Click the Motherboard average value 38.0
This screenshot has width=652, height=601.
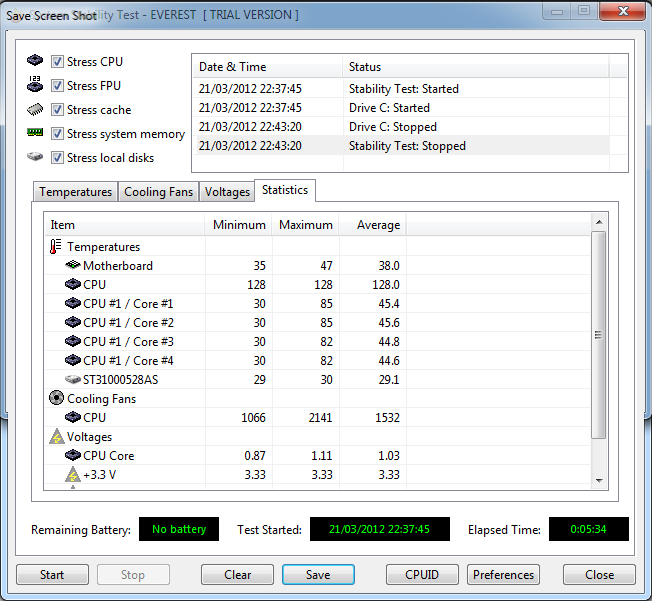[389, 266]
